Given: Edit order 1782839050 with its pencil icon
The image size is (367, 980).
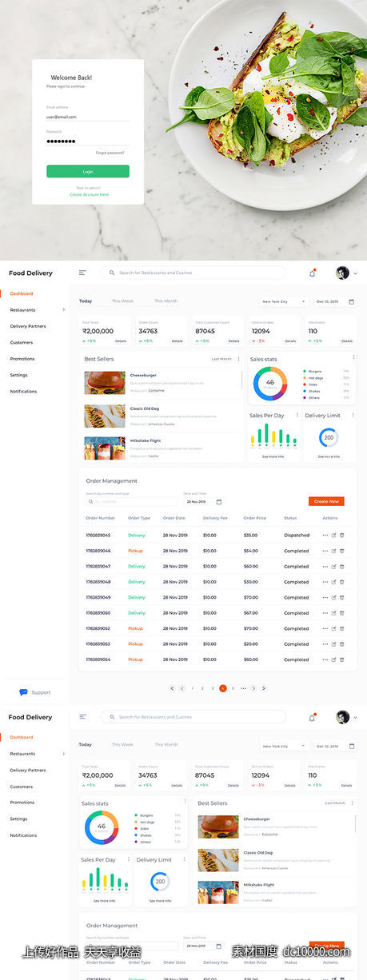Looking at the screenshot, I should coord(333,613).
